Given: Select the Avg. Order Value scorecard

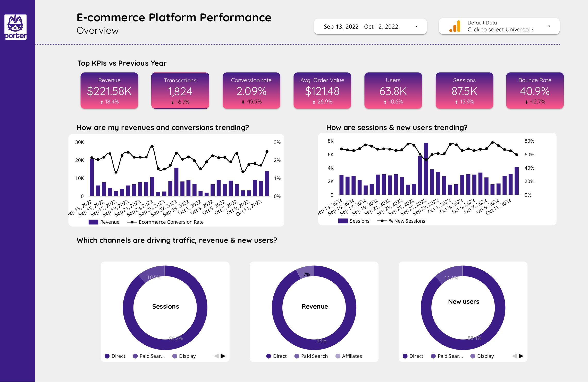Looking at the screenshot, I should pos(322,91).
